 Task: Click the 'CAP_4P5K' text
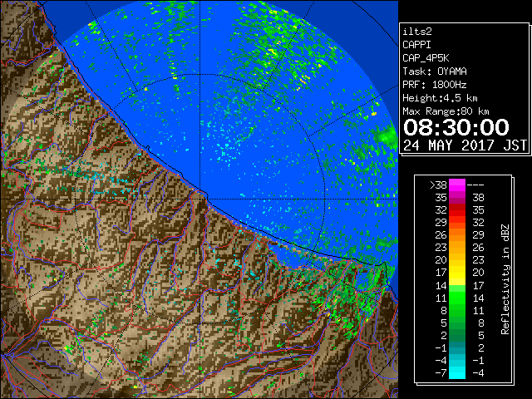click(426, 58)
